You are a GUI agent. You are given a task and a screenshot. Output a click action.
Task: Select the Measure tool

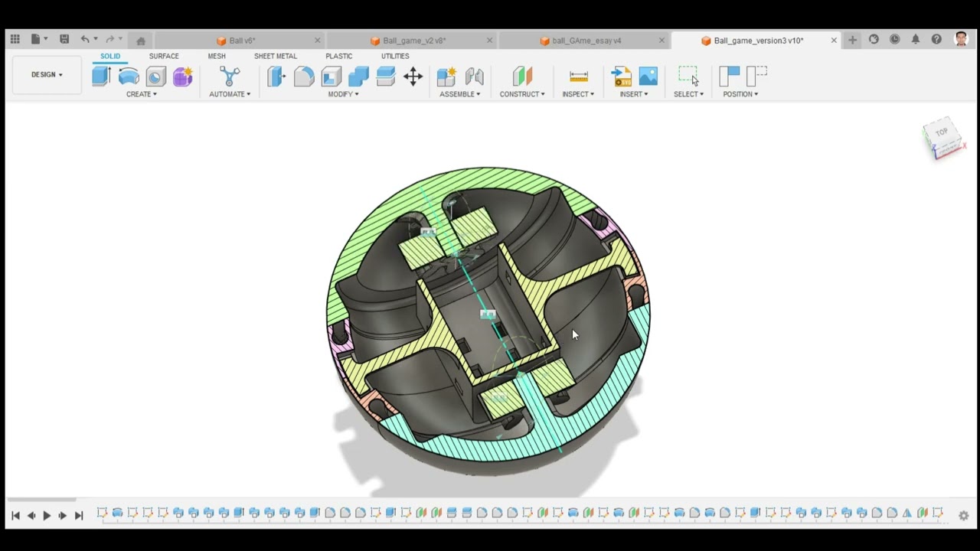coord(579,76)
